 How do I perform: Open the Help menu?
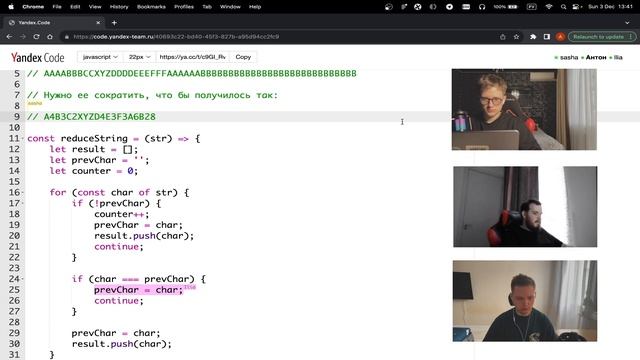click(x=255, y=7)
